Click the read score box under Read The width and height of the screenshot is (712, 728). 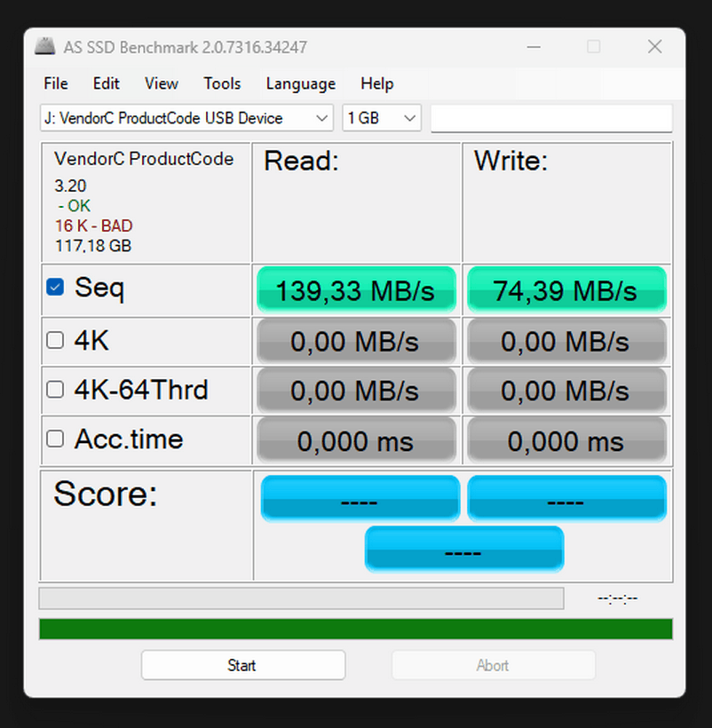tap(360, 498)
